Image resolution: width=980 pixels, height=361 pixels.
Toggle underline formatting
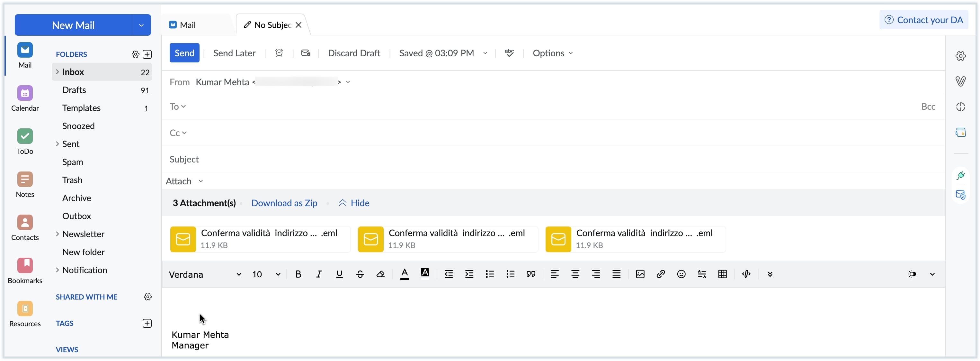coord(339,274)
